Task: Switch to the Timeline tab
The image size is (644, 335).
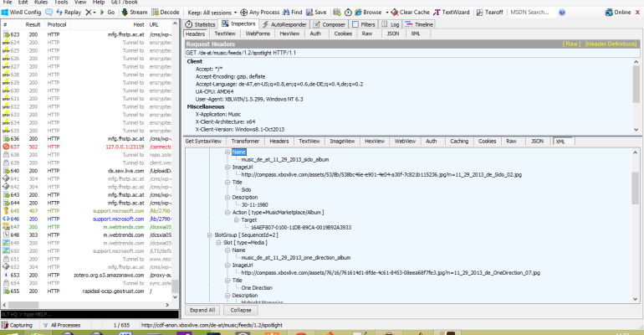Action: pos(419,24)
